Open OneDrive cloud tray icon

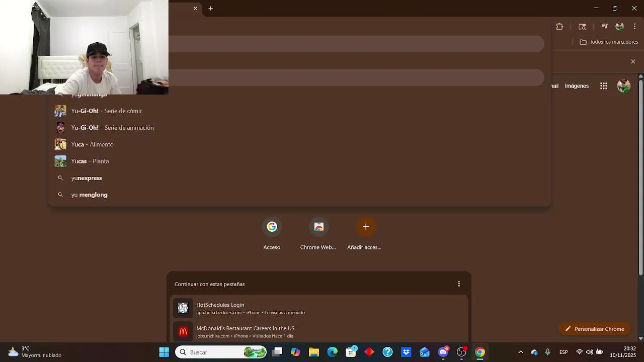[534, 352]
